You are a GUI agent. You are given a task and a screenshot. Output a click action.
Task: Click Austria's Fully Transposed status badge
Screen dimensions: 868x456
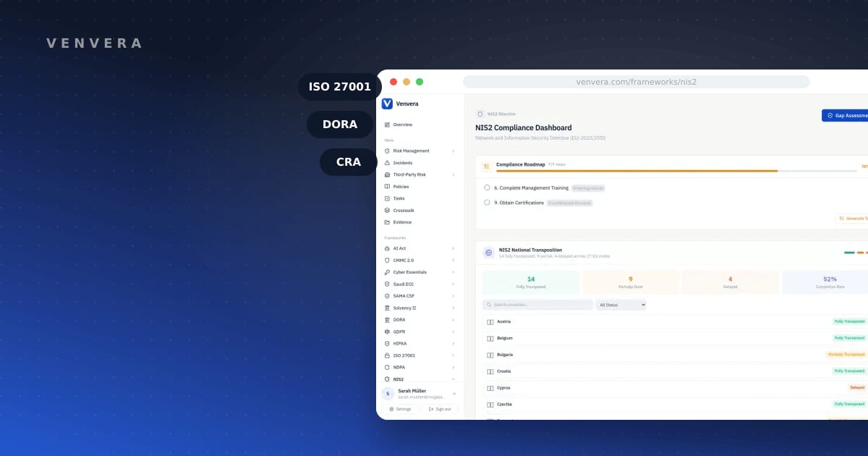pyautogui.click(x=849, y=321)
